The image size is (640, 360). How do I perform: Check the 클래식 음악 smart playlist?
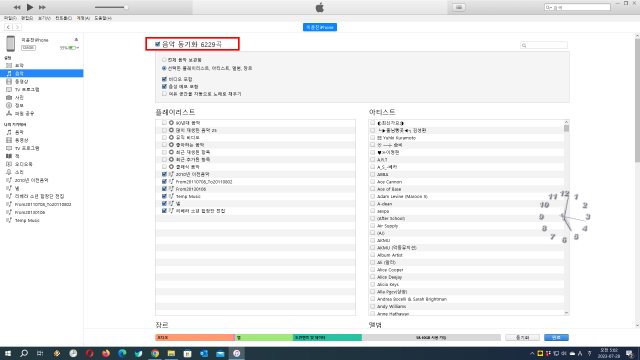164,167
